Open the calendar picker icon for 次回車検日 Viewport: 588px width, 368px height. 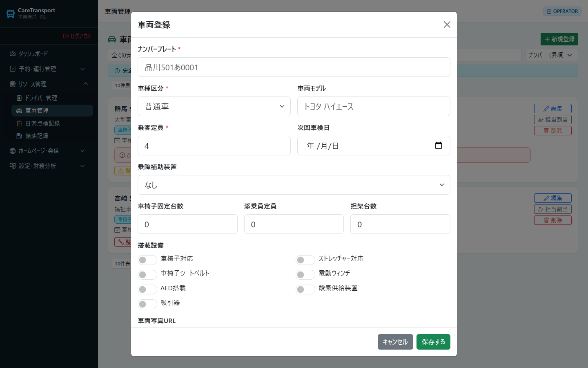439,146
